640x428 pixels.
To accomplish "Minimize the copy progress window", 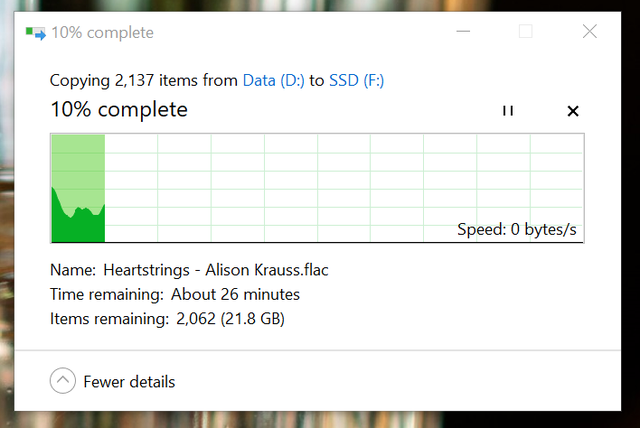I will tap(463, 31).
